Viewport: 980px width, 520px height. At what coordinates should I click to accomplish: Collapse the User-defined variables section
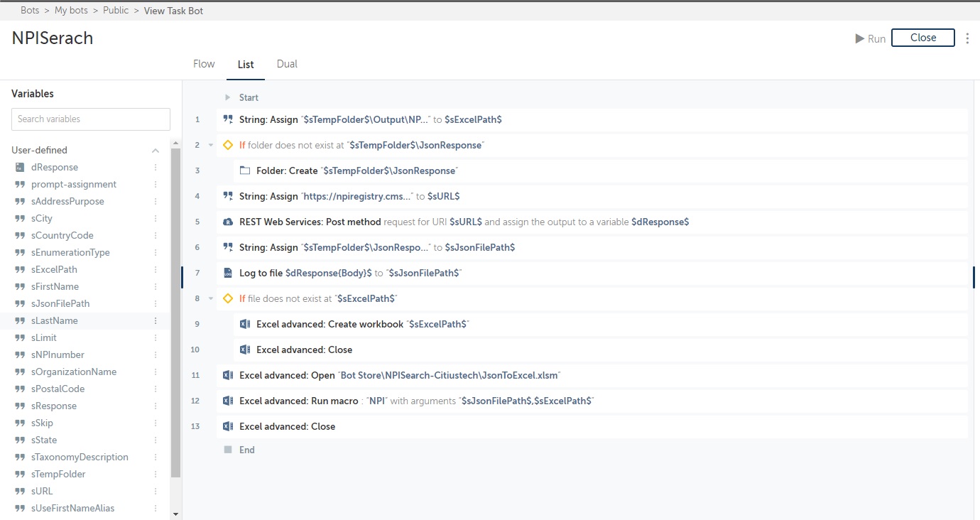pyautogui.click(x=156, y=150)
